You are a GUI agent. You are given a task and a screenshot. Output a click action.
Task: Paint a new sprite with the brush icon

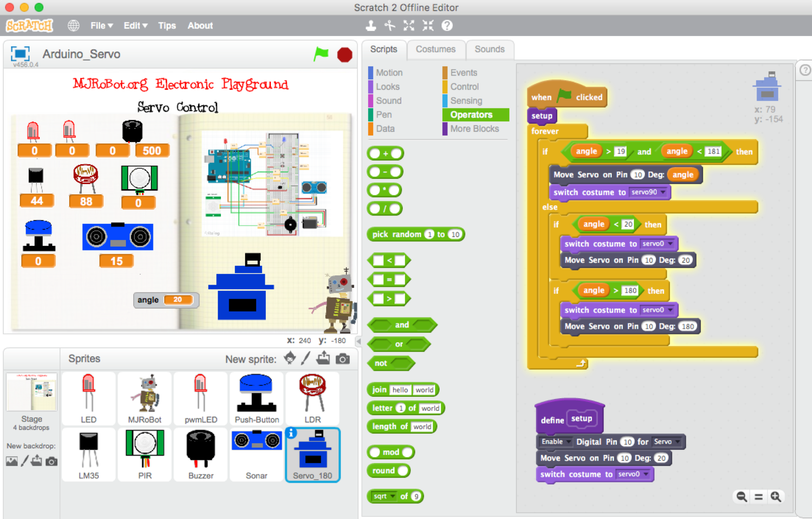click(305, 358)
